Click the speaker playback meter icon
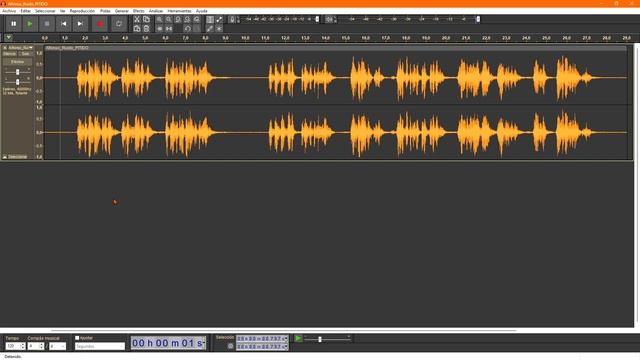Screen dimensions: 640x360 point(329,19)
